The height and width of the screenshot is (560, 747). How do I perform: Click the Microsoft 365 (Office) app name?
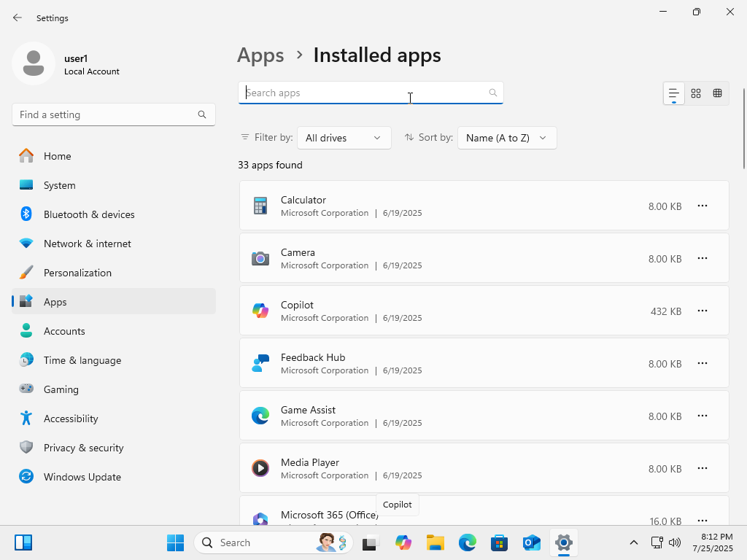pyautogui.click(x=330, y=515)
